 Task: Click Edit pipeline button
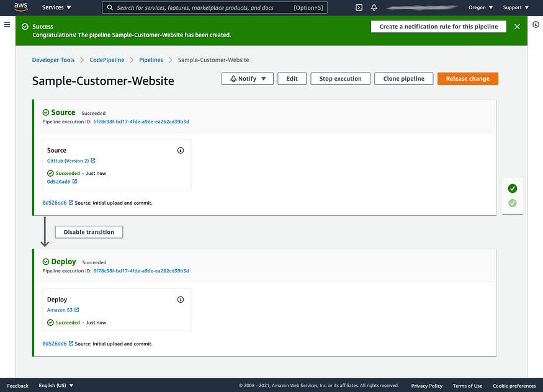(x=292, y=79)
